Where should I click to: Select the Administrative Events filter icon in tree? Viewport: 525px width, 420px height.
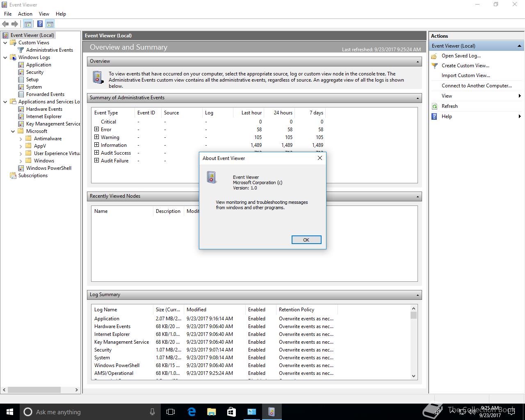pyautogui.click(x=21, y=50)
